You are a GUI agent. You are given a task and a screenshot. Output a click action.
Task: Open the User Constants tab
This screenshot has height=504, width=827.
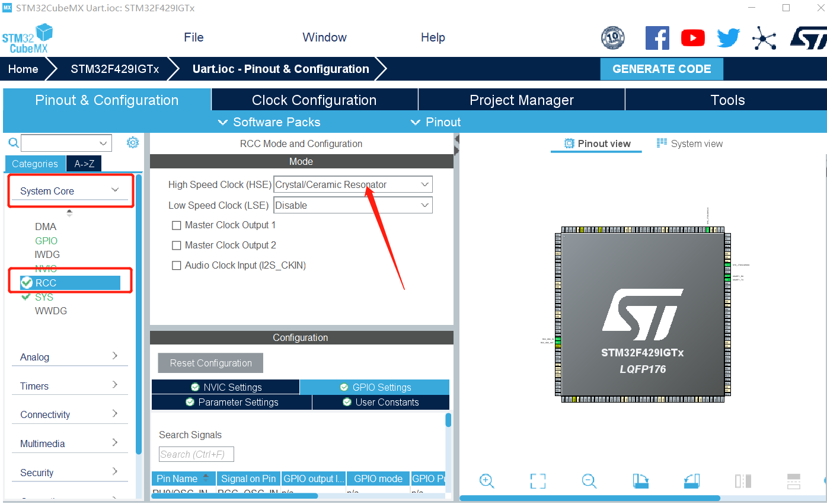[381, 402]
